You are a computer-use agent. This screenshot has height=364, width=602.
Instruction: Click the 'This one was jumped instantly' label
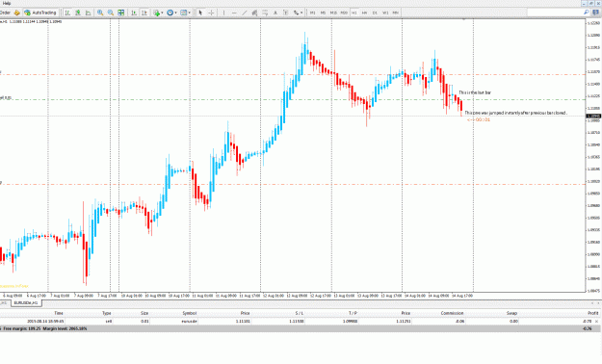(515, 113)
